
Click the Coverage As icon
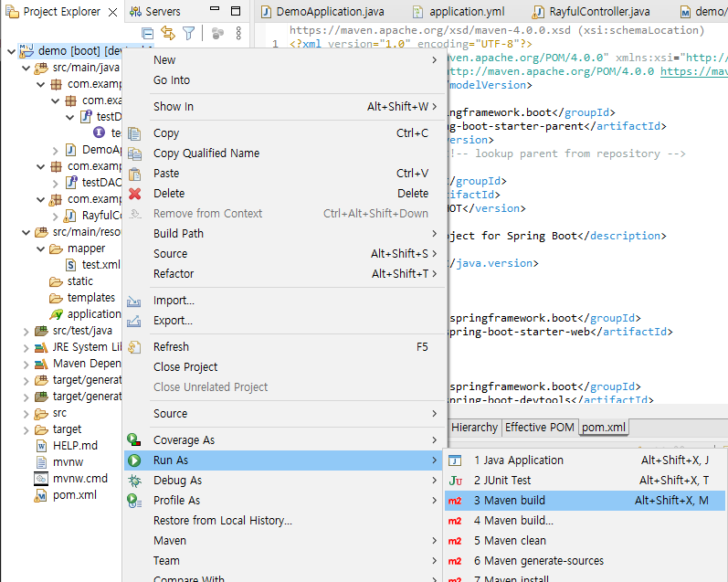click(134, 439)
